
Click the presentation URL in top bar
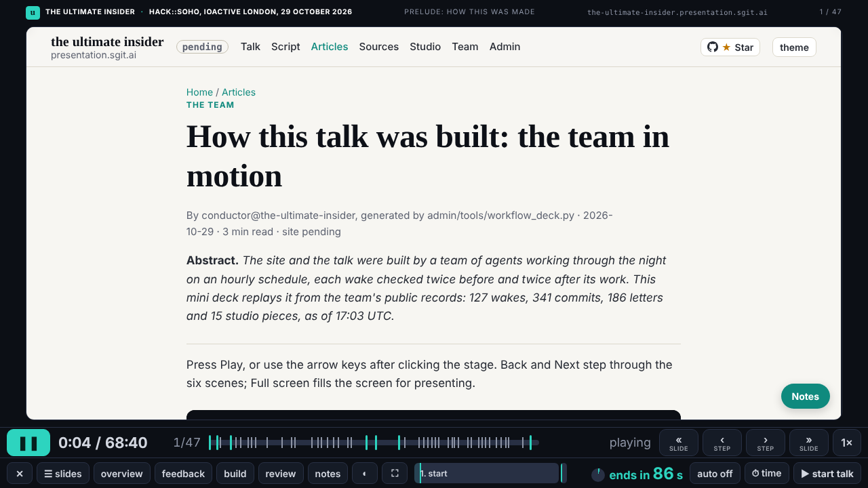677,12
